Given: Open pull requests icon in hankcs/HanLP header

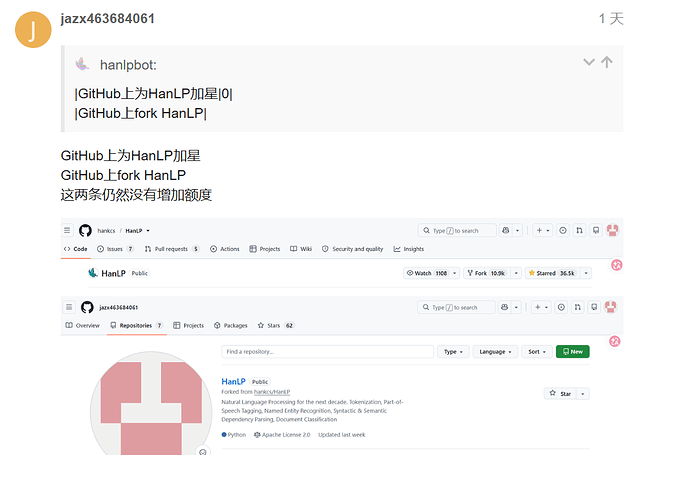Looking at the screenshot, I should [579, 230].
